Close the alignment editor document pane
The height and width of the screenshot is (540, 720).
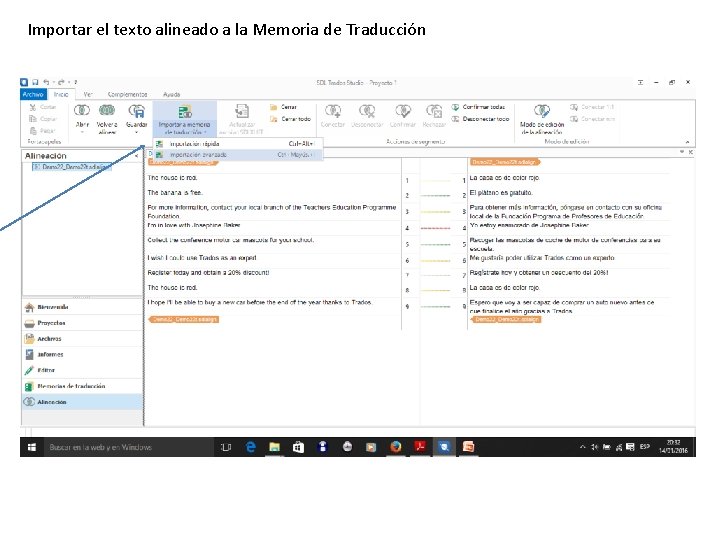click(690, 152)
